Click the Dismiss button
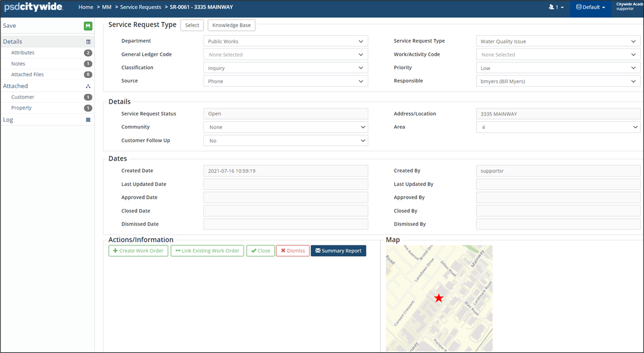The width and height of the screenshot is (644, 353). 292,251
